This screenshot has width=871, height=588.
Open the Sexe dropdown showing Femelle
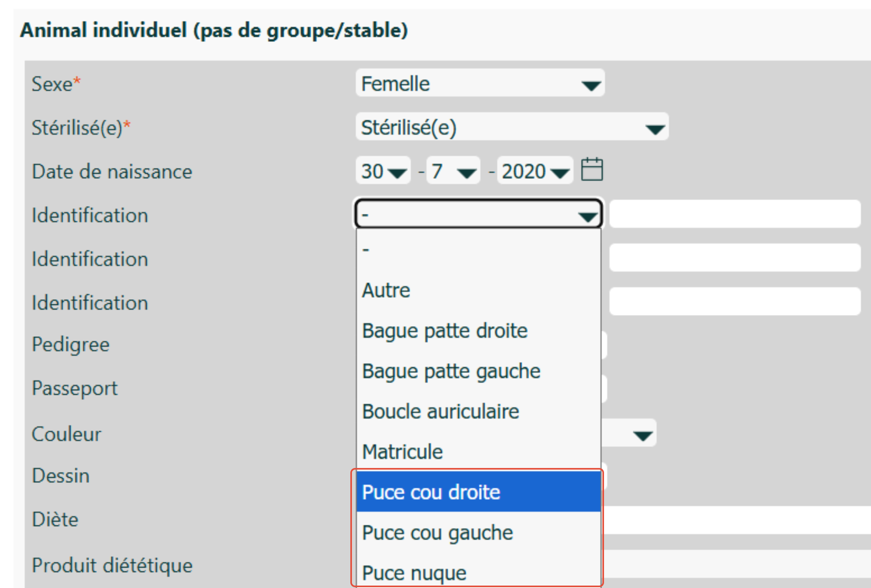pyautogui.click(x=479, y=83)
